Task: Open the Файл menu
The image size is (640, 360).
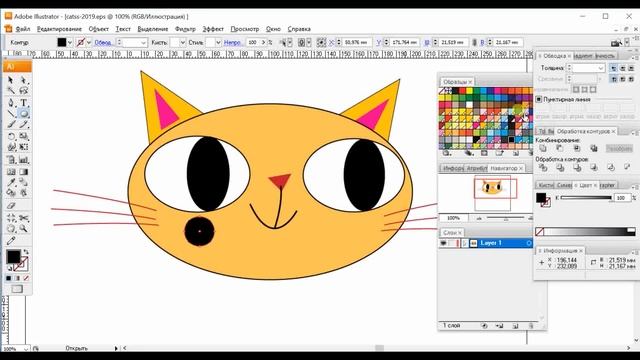Action: [23, 29]
